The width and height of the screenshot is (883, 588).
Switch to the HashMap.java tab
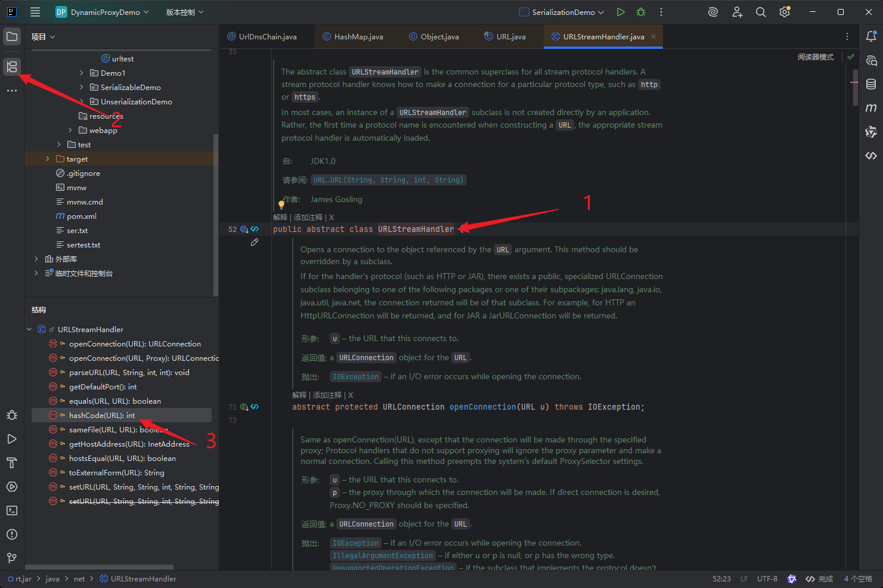point(353,36)
